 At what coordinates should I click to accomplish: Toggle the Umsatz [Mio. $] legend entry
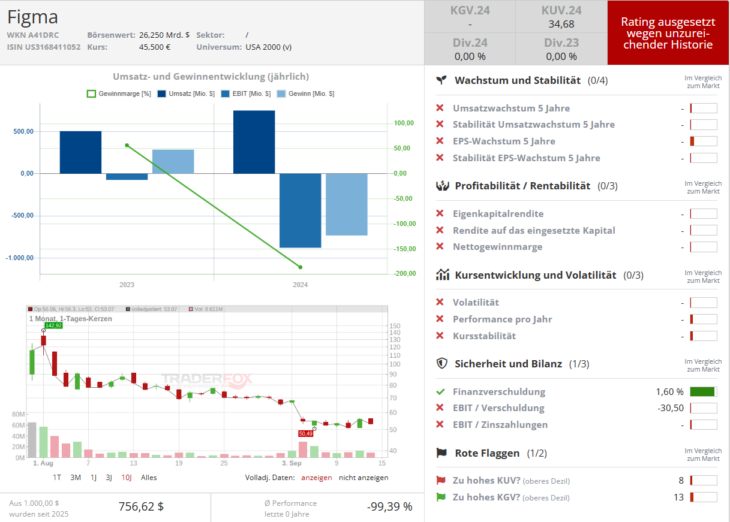tap(186, 94)
